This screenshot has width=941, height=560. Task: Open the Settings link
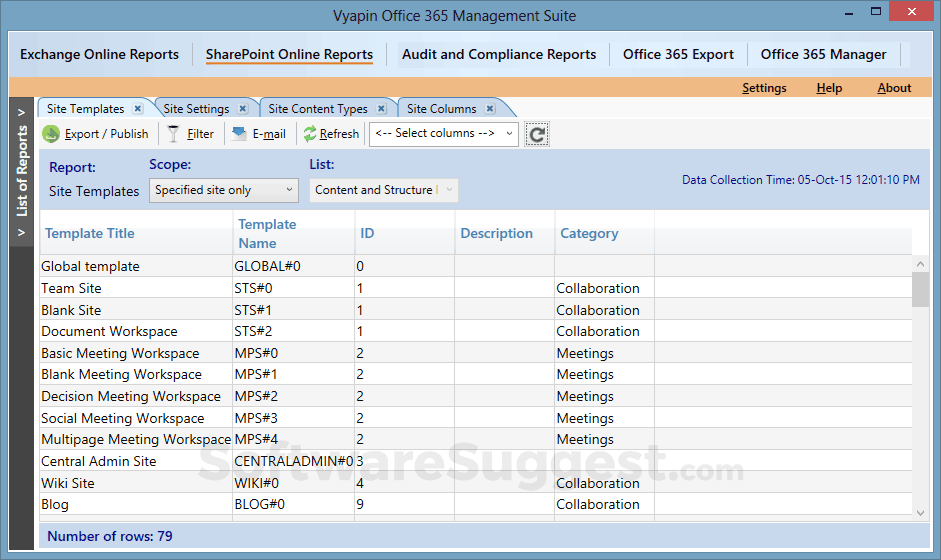[x=764, y=88]
